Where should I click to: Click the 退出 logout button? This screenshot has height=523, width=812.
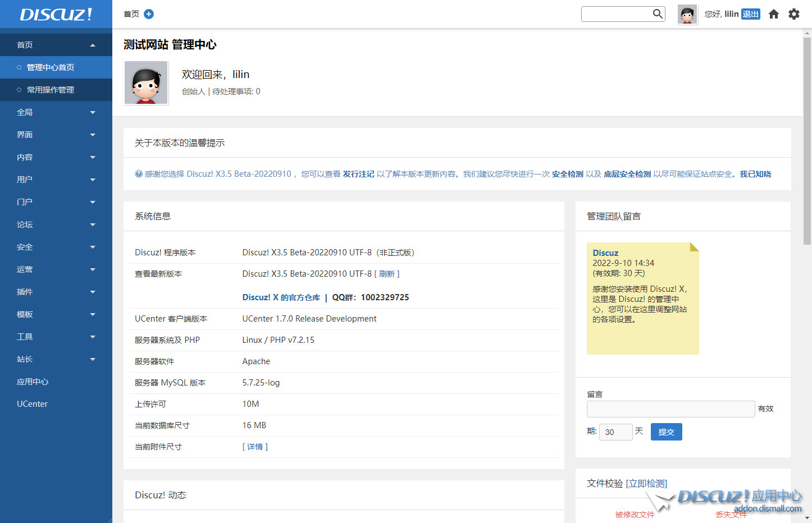pyautogui.click(x=750, y=14)
